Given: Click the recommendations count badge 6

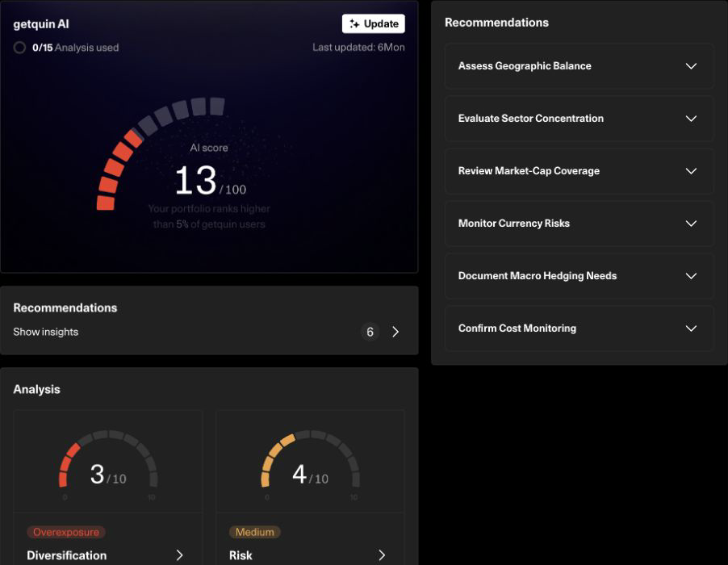Looking at the screenshot, I should click(370, 332).
